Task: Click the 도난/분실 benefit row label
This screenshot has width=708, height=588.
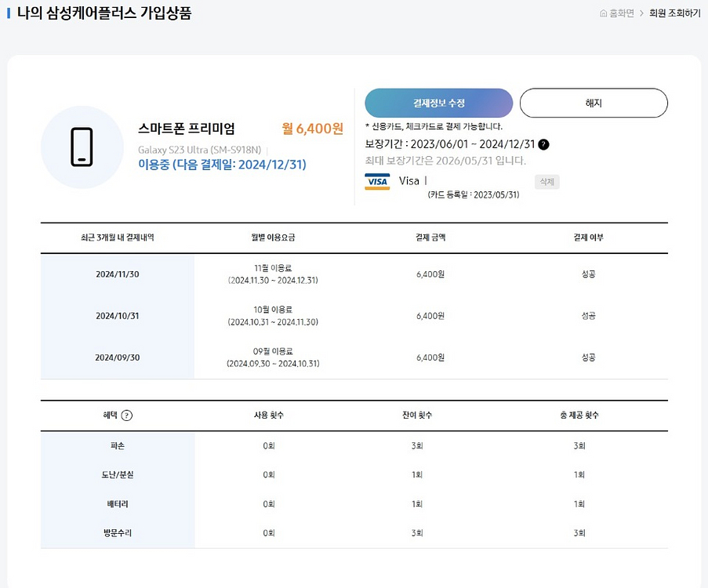Action: click(118, 474)
